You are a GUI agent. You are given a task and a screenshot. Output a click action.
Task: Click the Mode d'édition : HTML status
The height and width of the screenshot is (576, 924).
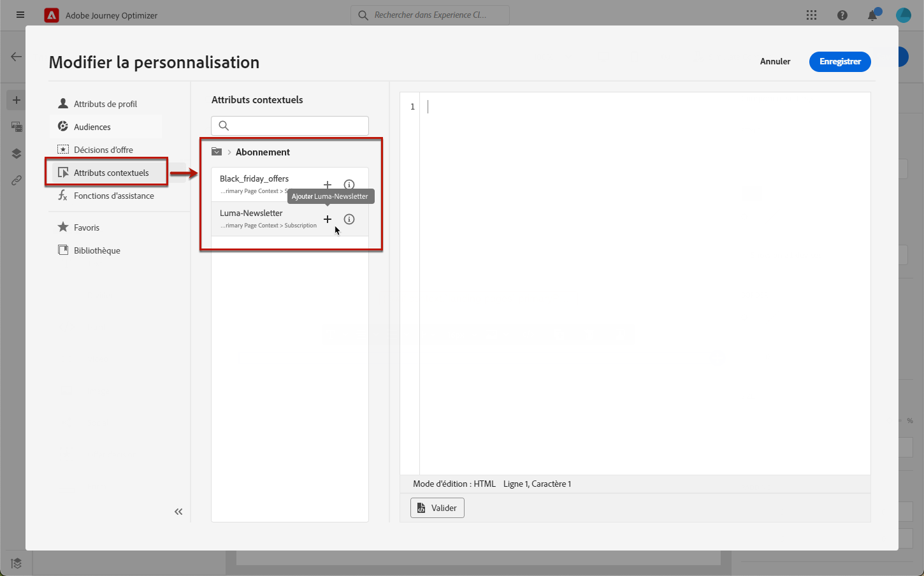[x=454, y=484]
